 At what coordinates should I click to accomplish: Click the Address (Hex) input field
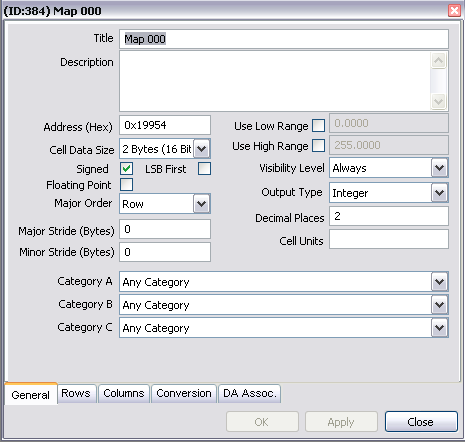(165, 125)
